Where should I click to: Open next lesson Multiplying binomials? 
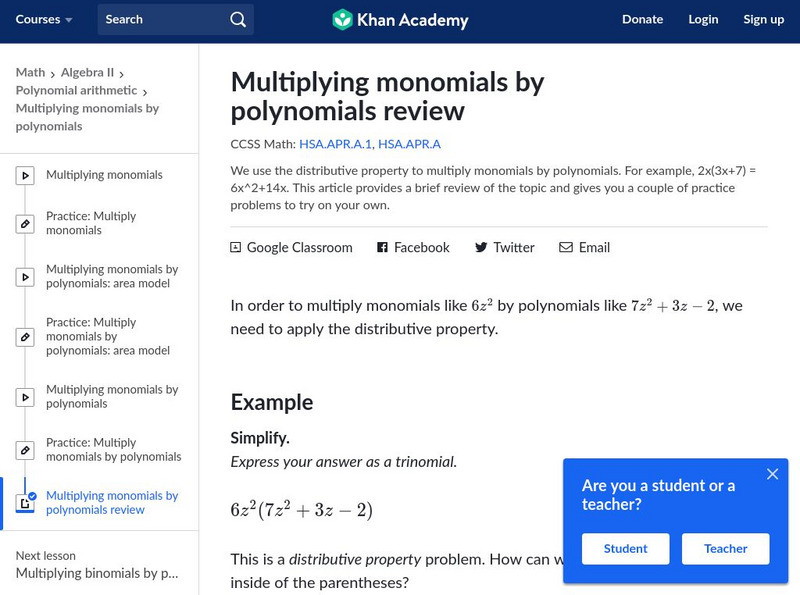pyautogui.click(x=97, y=573)
